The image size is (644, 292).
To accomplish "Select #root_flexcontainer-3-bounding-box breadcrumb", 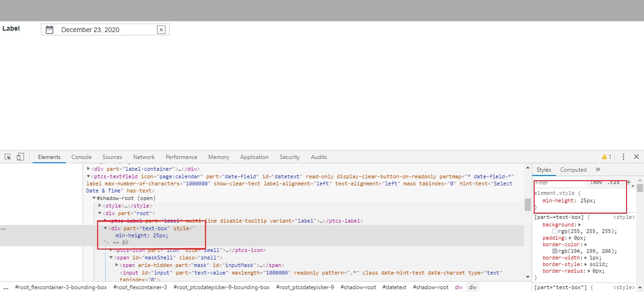I will [61, 287].
